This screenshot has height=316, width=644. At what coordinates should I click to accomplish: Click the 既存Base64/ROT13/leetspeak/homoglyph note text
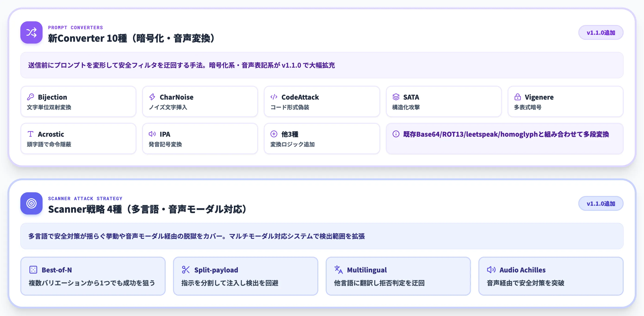[506, 134]
